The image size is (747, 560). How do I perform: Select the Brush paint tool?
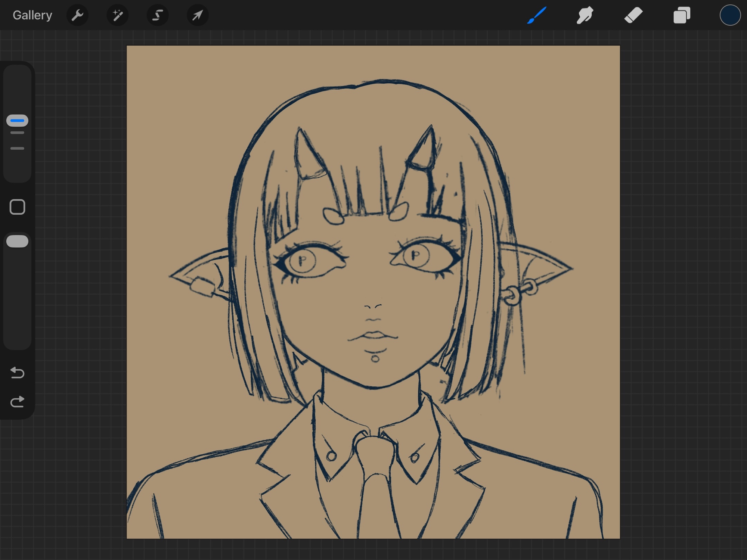tap(537, 15)
